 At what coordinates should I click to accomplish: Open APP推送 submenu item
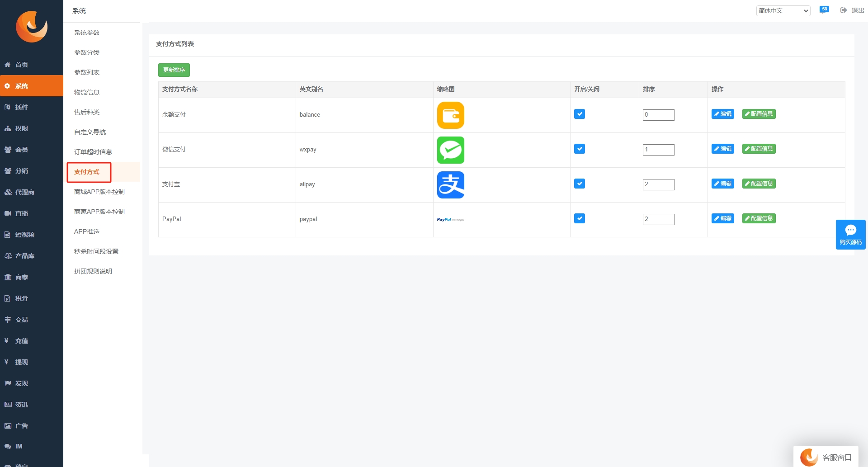click(87, 231)
